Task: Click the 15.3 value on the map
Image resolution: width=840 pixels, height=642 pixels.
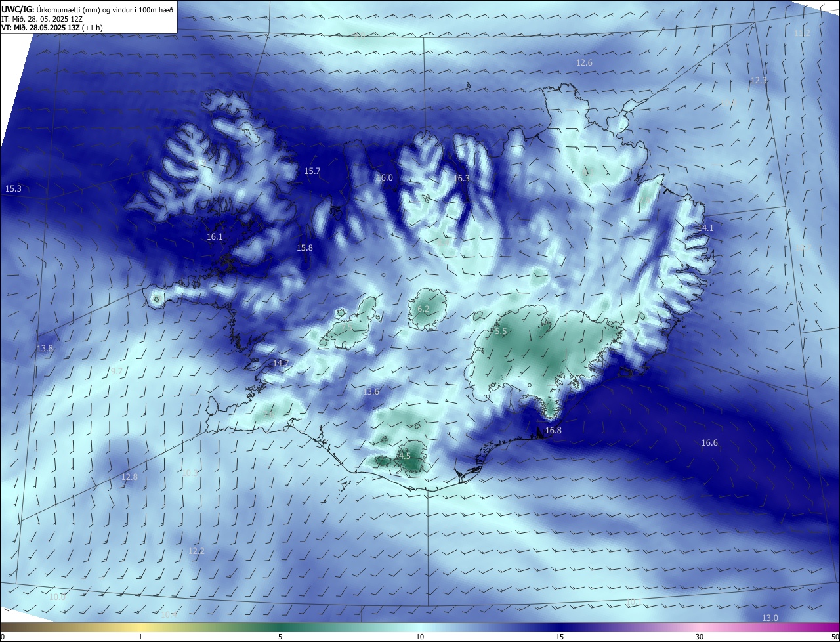Action: click(x=13, y=189)
